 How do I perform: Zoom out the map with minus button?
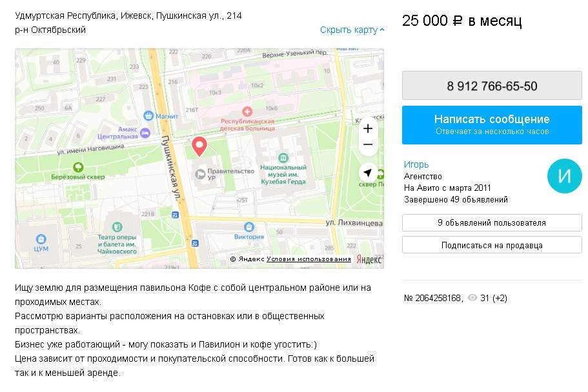[x=368, y=144]
